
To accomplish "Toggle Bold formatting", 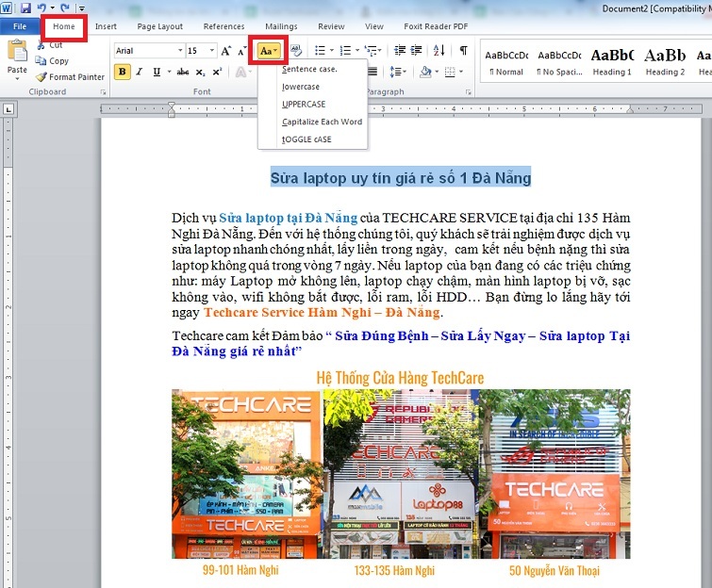I will click(123, 72).
